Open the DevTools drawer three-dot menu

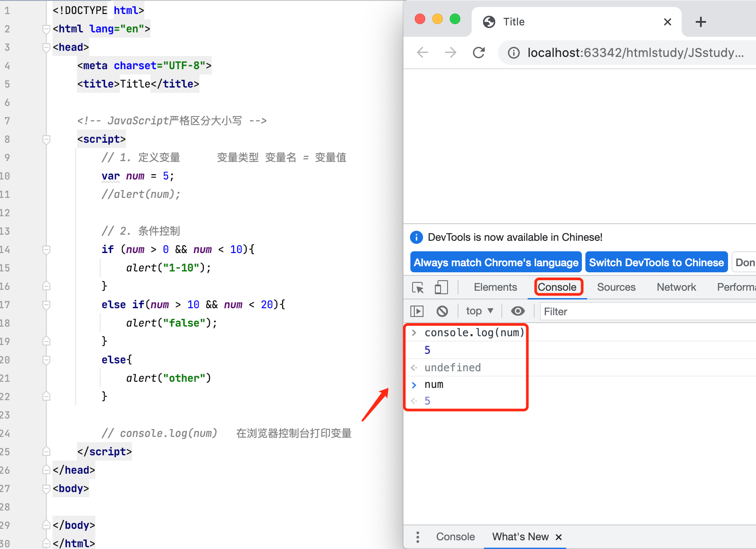[x=418, y=537]
